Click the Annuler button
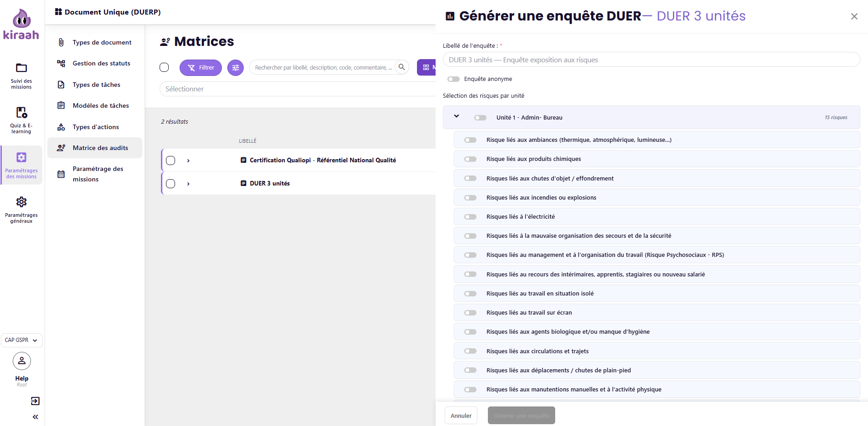The width and height of the screenshot is (868, 426). 461,416
